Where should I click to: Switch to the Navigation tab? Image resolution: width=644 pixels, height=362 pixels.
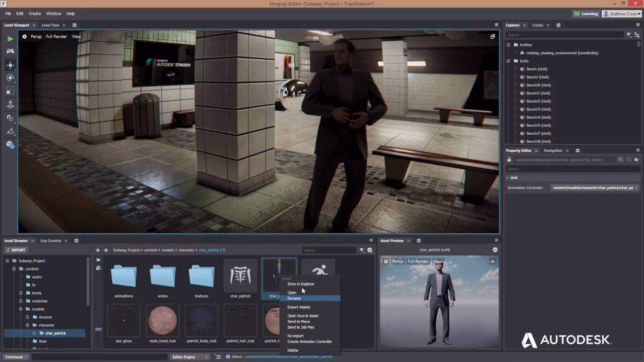(x=553, y=150)
